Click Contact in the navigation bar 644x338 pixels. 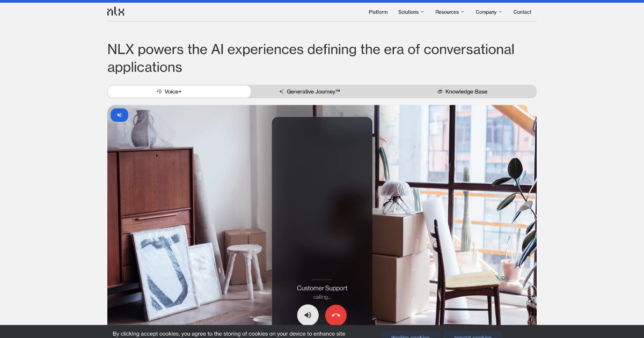(522, 12)
